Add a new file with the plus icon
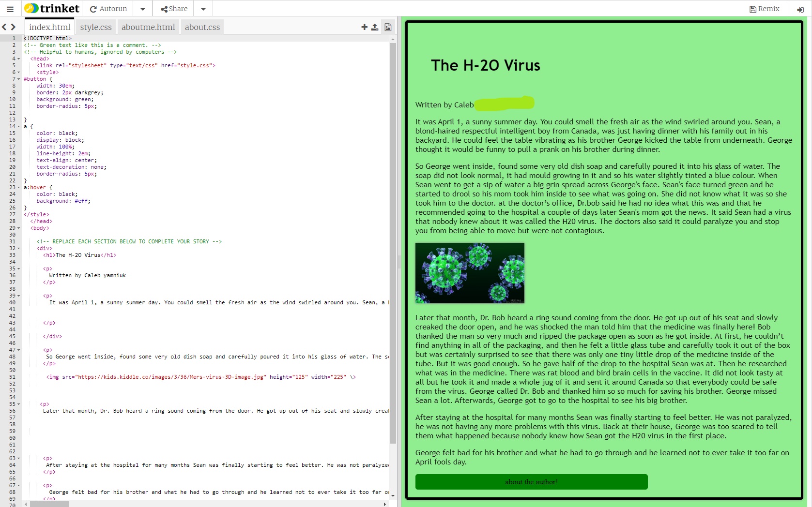 click(x=364, y=27)
